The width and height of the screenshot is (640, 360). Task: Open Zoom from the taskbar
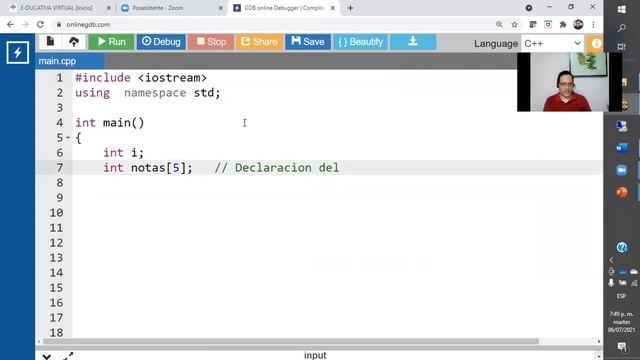click(622, 170)
